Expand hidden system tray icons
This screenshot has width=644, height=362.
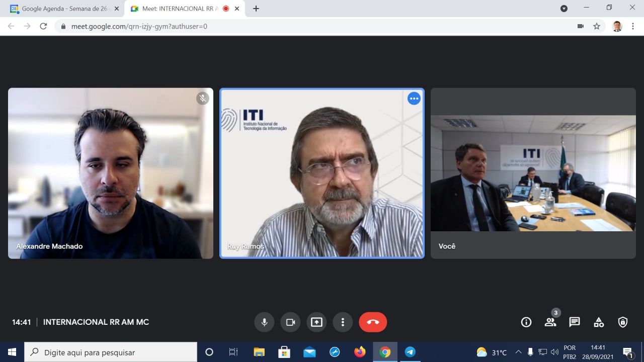(518, 352)
